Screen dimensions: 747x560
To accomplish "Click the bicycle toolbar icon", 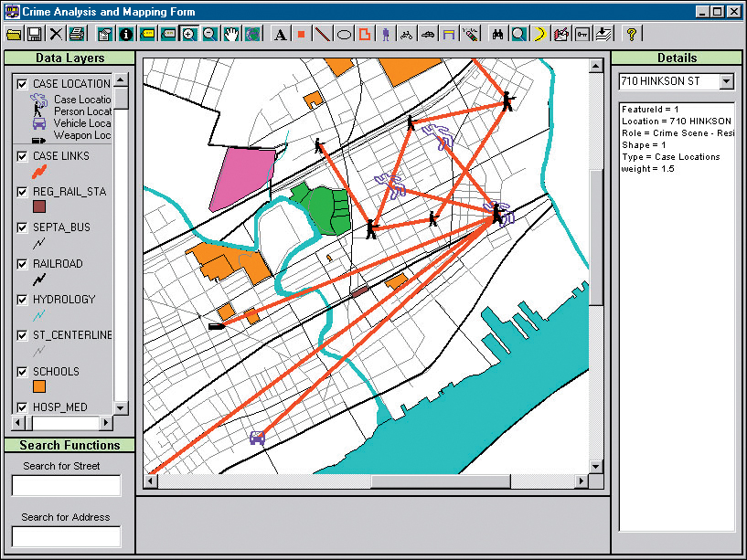I will [406, 35].
